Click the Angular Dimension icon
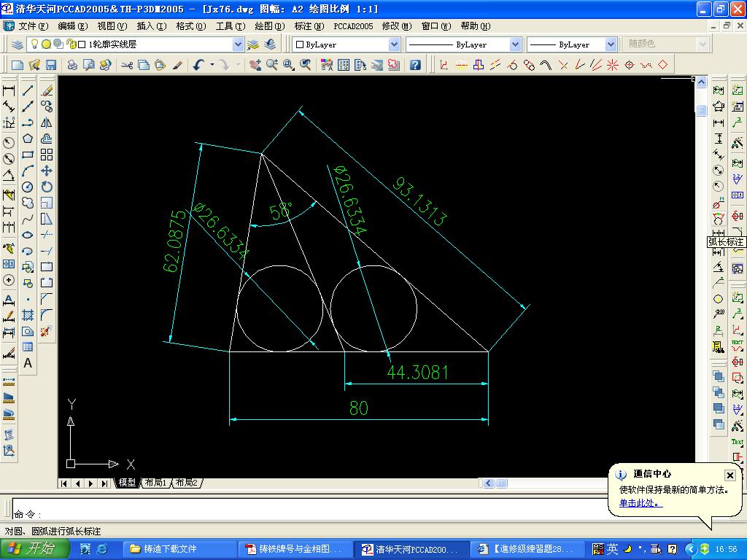This screenshot has height=560, width=747. (9, 175)
